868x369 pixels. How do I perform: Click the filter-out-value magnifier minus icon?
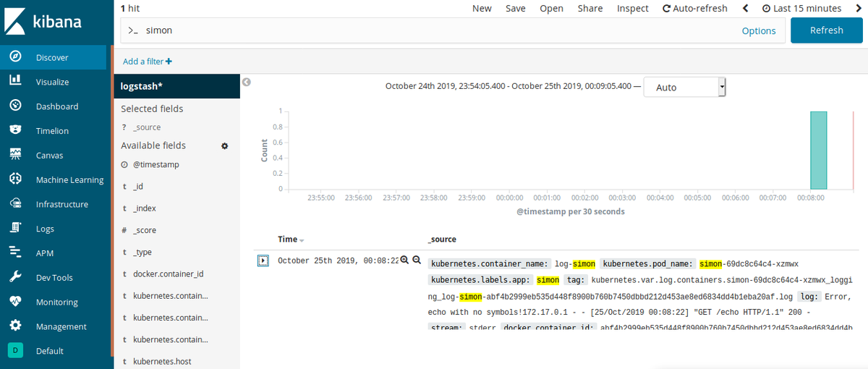pos(416,260)
